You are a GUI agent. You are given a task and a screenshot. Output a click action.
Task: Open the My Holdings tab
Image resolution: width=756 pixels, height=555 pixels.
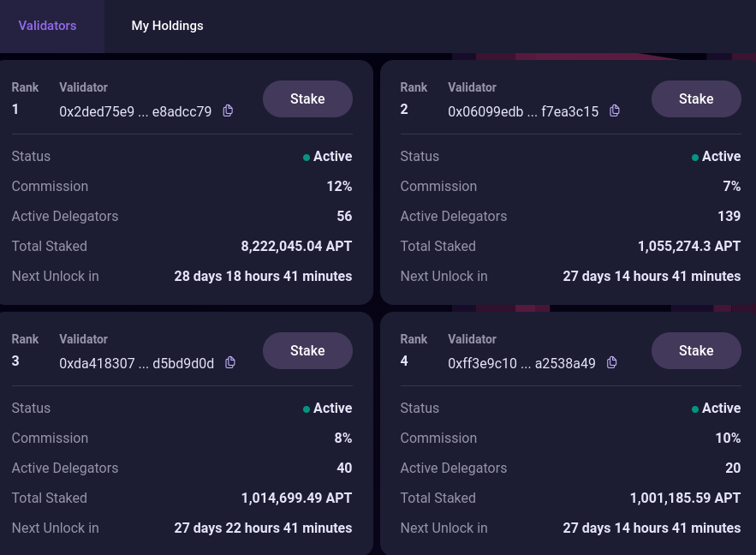[167, 26]
